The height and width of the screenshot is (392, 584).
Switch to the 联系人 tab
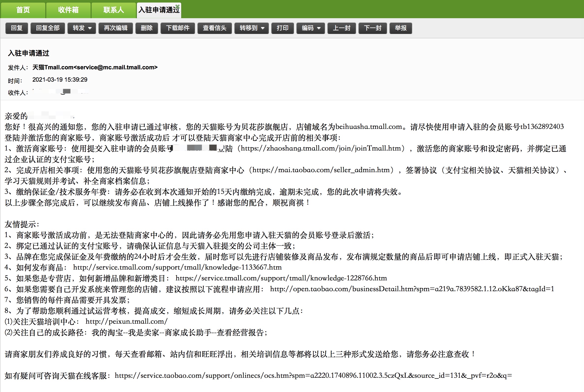(x=114, y=10)
